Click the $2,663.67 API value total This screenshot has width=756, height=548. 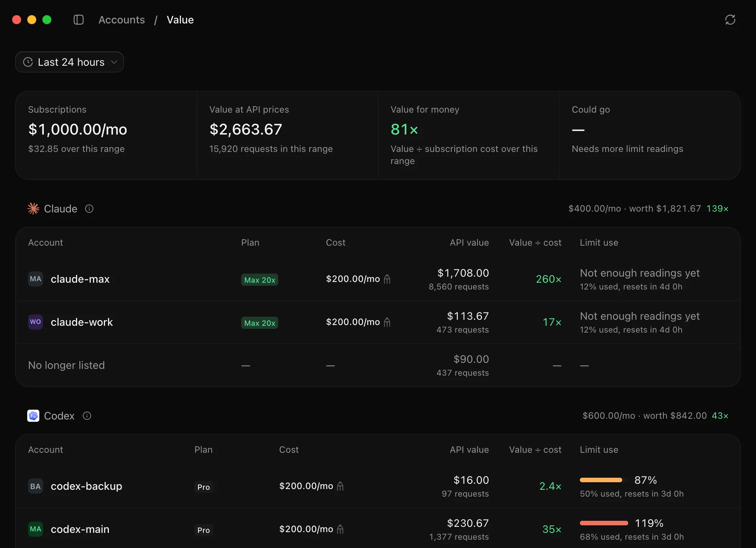[246, 129]
